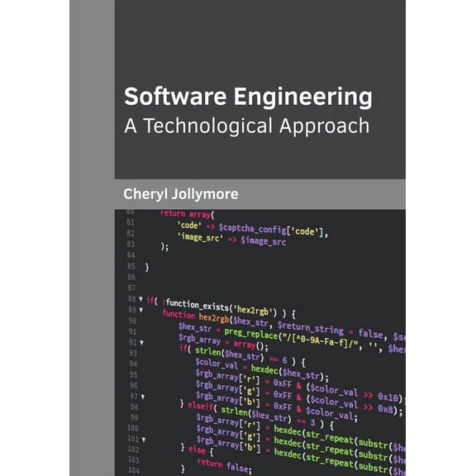Click the "preg_replace" function call

click(250, 333)
